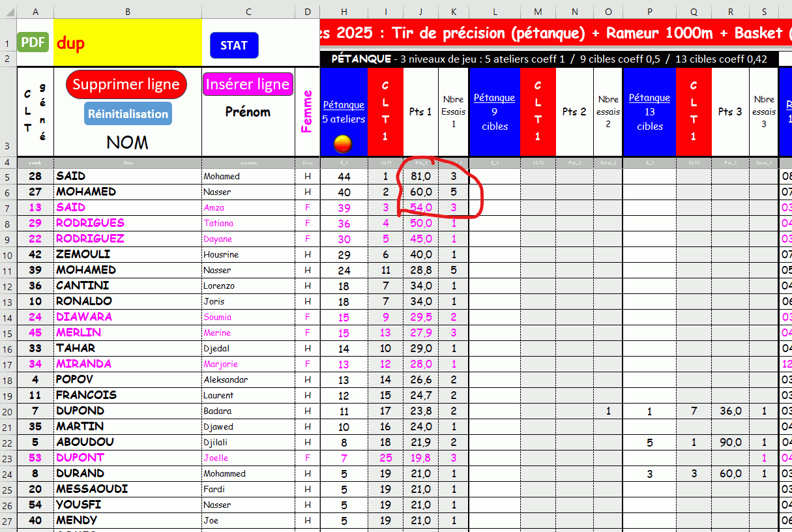This screenshot has height=532, width=792.
Task: Select the POPOV name cell
Action: pos(128,379)
